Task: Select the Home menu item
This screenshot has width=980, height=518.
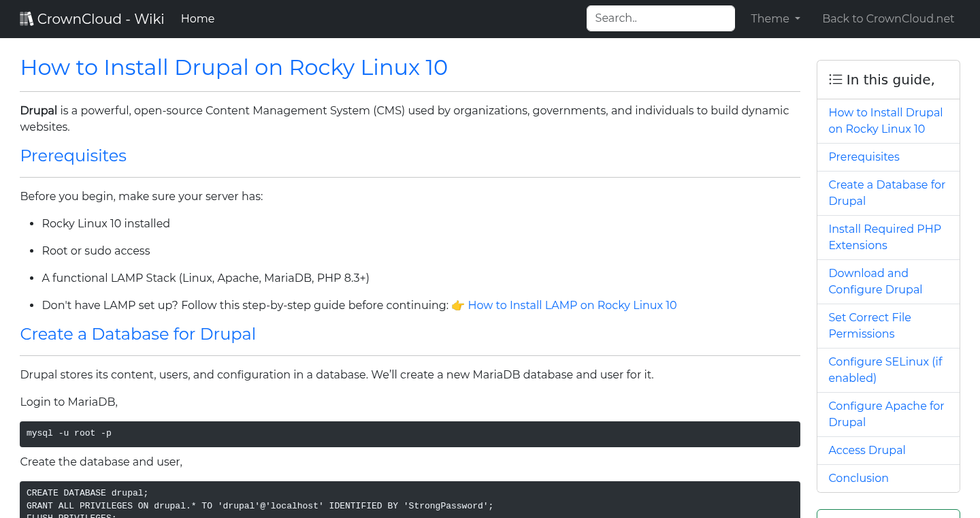Action: click(x=197, y=18)
